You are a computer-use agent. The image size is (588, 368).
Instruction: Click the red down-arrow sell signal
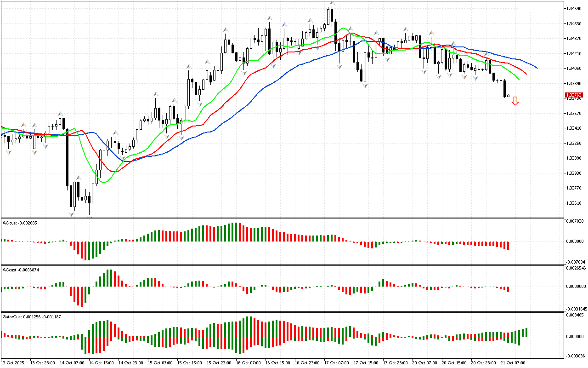click(x=515, y=101)
